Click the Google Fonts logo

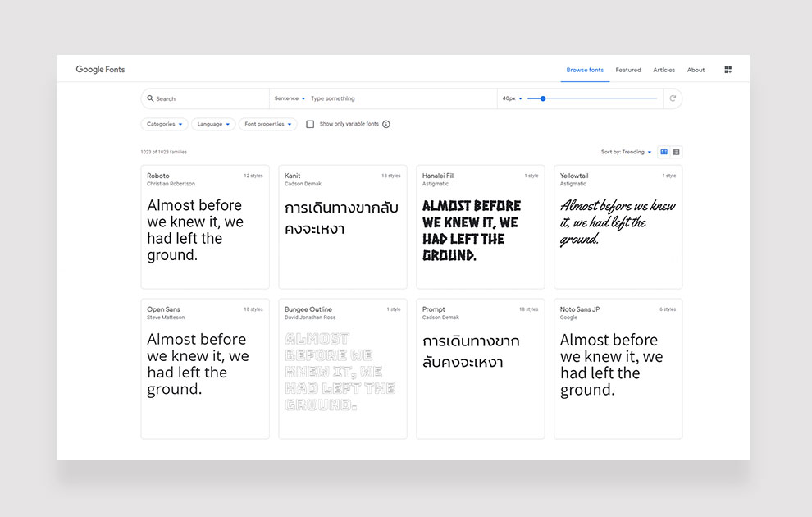pyautogui.click(x=100, y=70)
